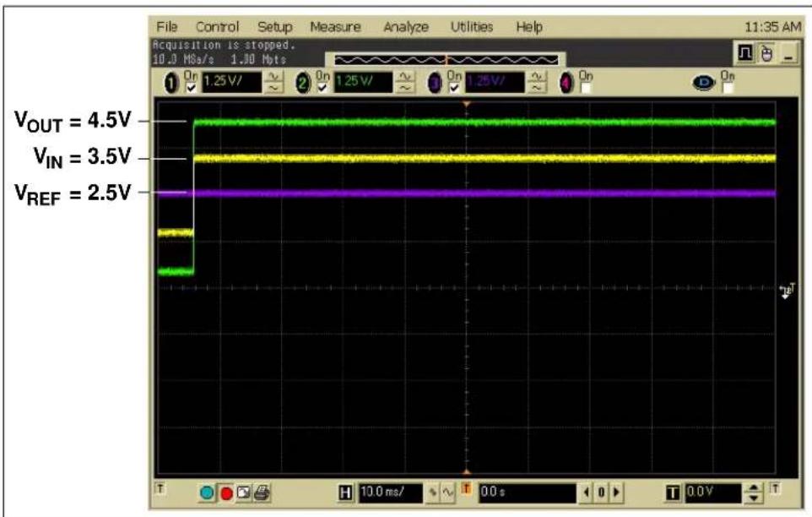Open the Help menu
The width and height of the screenshot is (812, 517).
click(528, 27)
